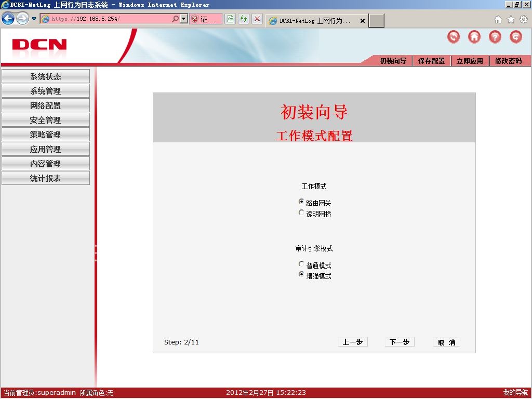Expand the address bar autocomplete dropdown
532x399 pixels.
tap(184, 19)
